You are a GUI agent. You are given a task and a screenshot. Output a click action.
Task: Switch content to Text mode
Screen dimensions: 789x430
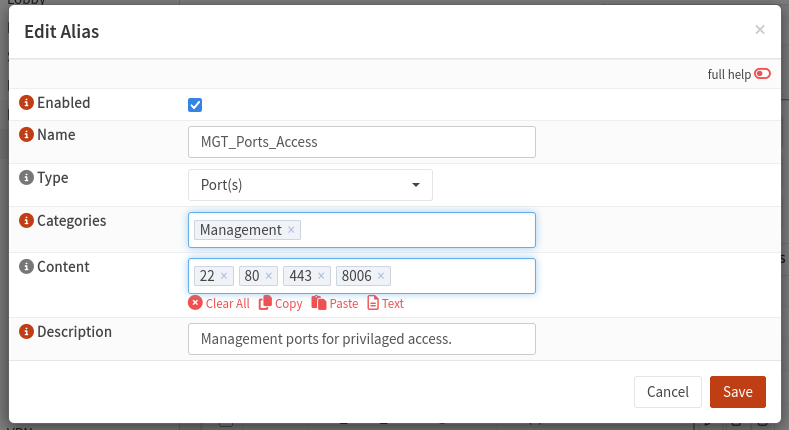click(x=385, y=303)
